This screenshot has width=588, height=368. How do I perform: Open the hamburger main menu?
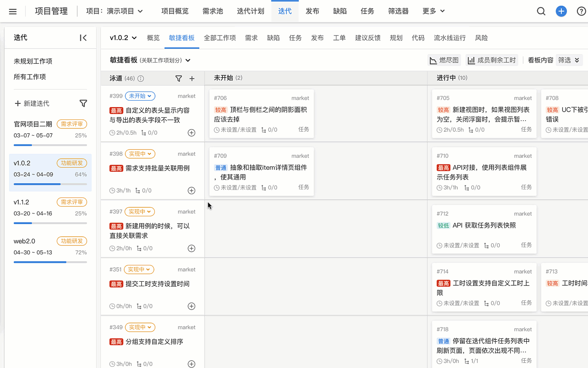coord(13,11)
